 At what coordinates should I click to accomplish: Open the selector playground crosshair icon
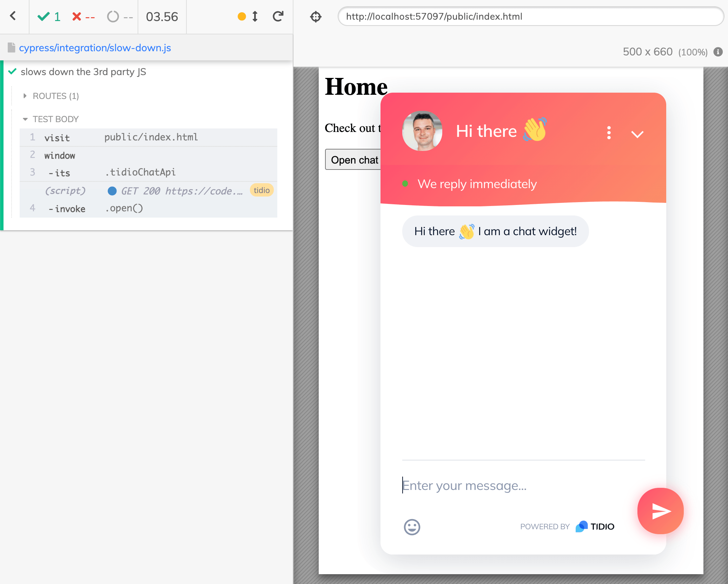(x=316, y=16)
